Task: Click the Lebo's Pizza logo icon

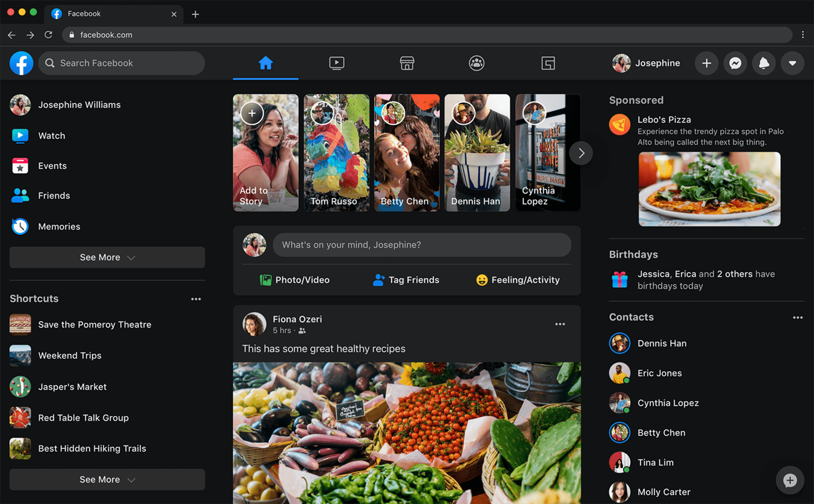Action: coord(619,124)
